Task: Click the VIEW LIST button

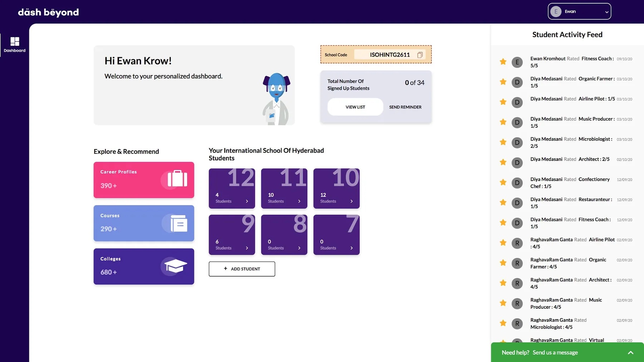Action: click(x=355, y=107)
